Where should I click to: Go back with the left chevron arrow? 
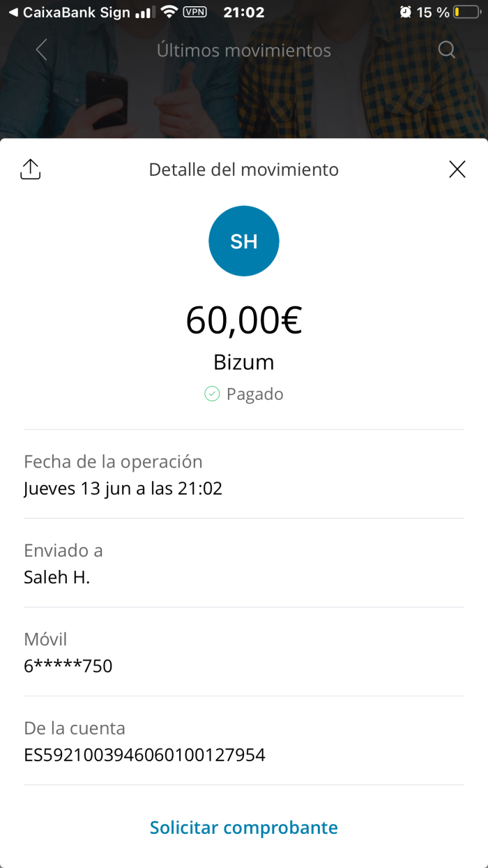[x=40, y=50]
